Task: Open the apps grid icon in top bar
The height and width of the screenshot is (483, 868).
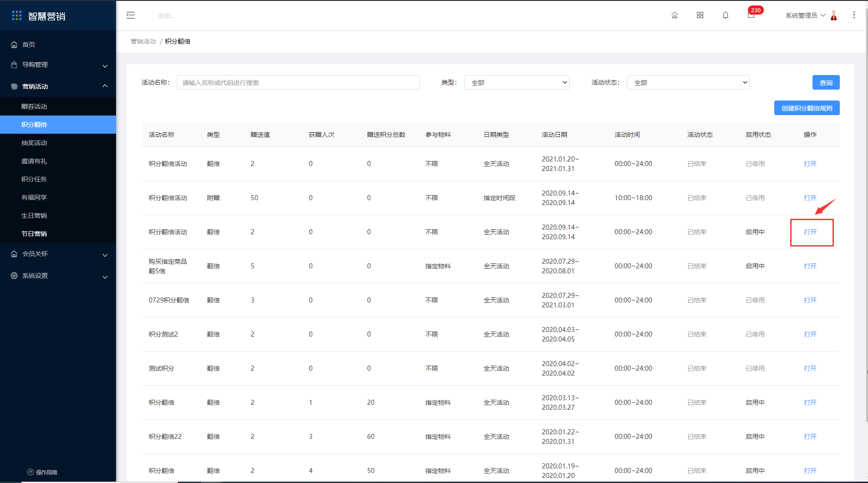Action: [700, 15]
